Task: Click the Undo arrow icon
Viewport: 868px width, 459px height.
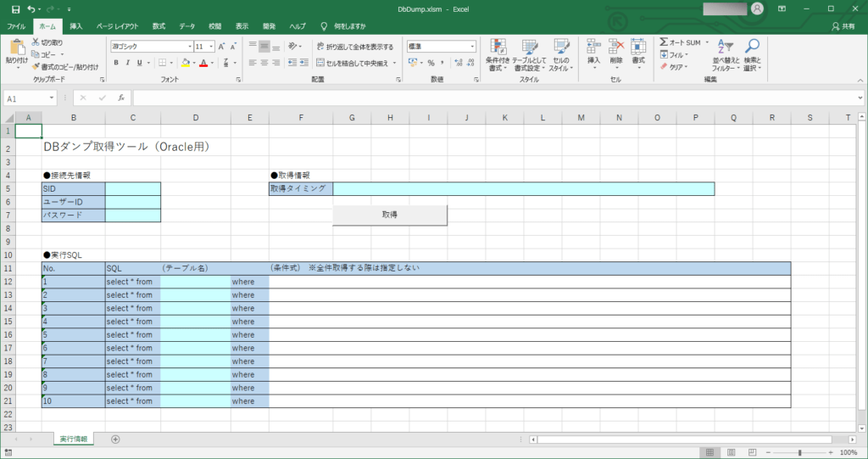Action: pos(31,9)
